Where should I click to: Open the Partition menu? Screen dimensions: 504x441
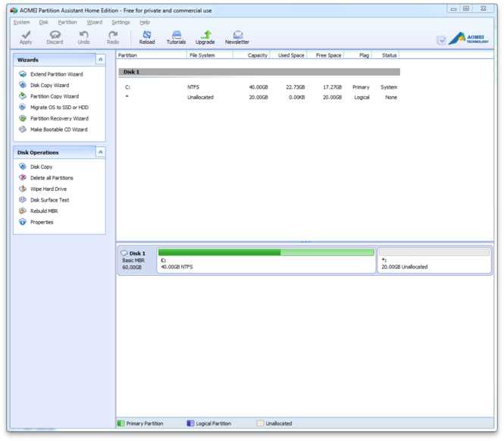67,22
